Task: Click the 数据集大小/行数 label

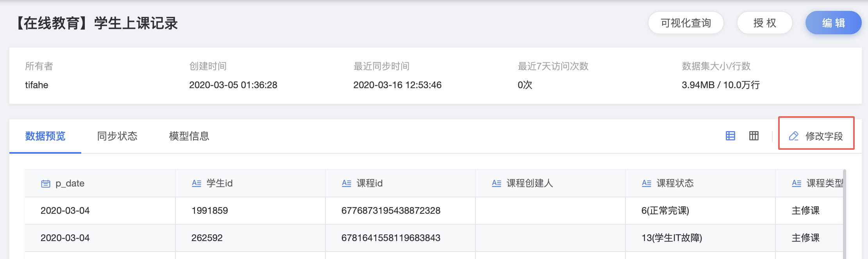Action: tap(716, 66)
